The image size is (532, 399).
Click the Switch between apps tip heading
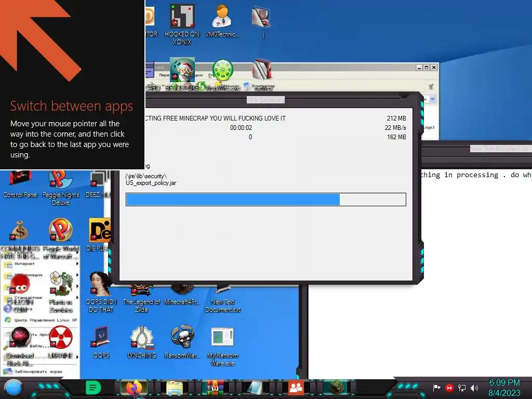pyautogui.click(x=71, y=106)
